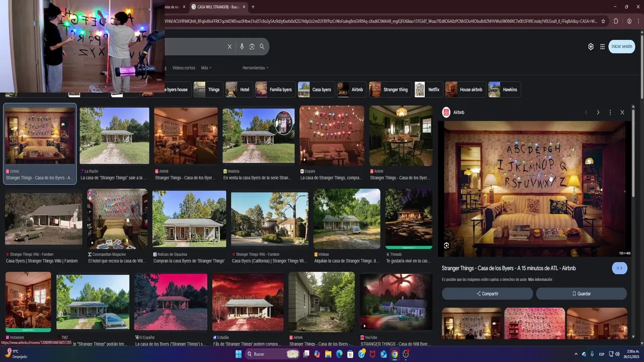Start voice search with the microphone icon

point(242,47)
